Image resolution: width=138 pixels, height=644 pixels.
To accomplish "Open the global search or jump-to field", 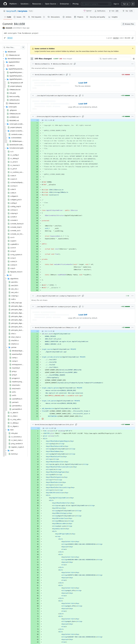I will pos(96,4).
